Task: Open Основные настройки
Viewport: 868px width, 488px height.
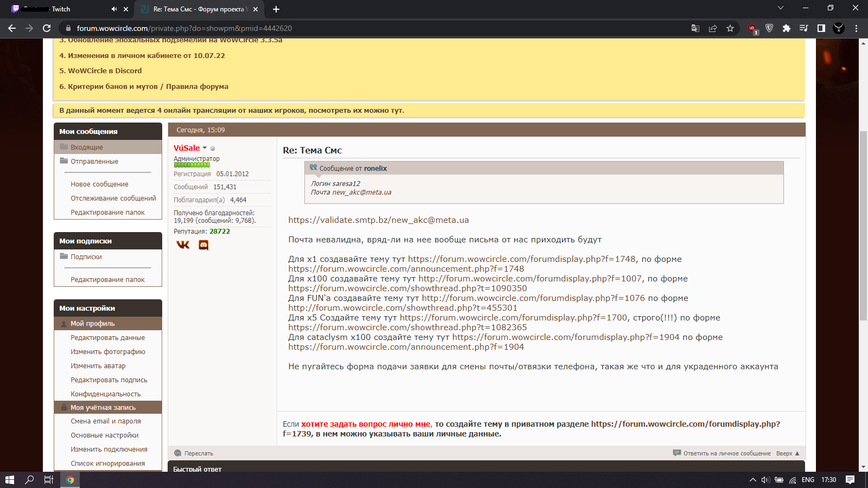Action: click(x=105, y=435)
